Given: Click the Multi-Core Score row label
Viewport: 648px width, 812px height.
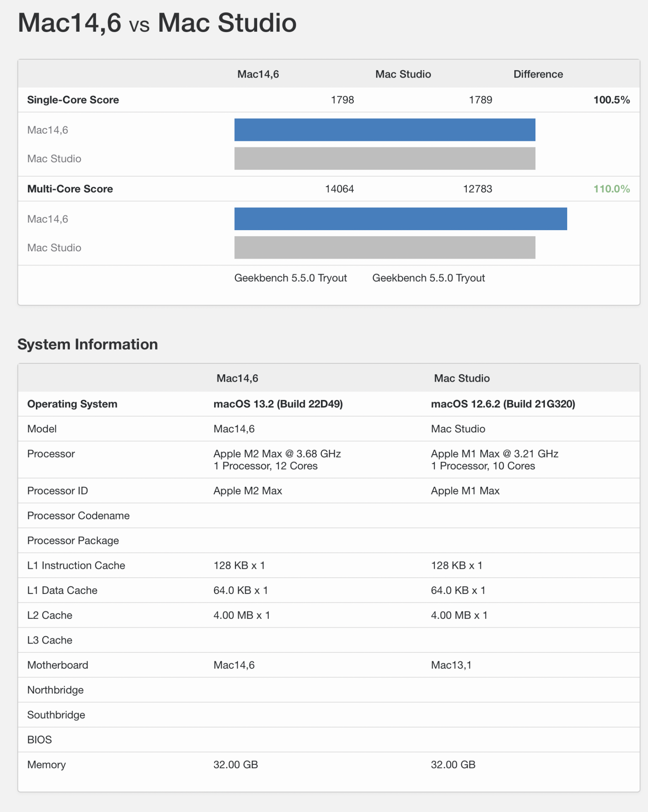Looking at the screenshot, I should click(x=70, y=189).
